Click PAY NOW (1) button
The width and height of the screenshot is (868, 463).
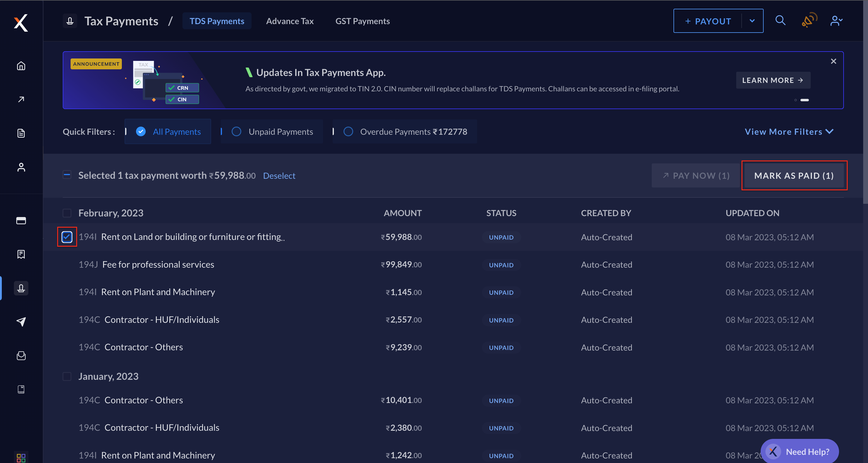tap(695, 175)
